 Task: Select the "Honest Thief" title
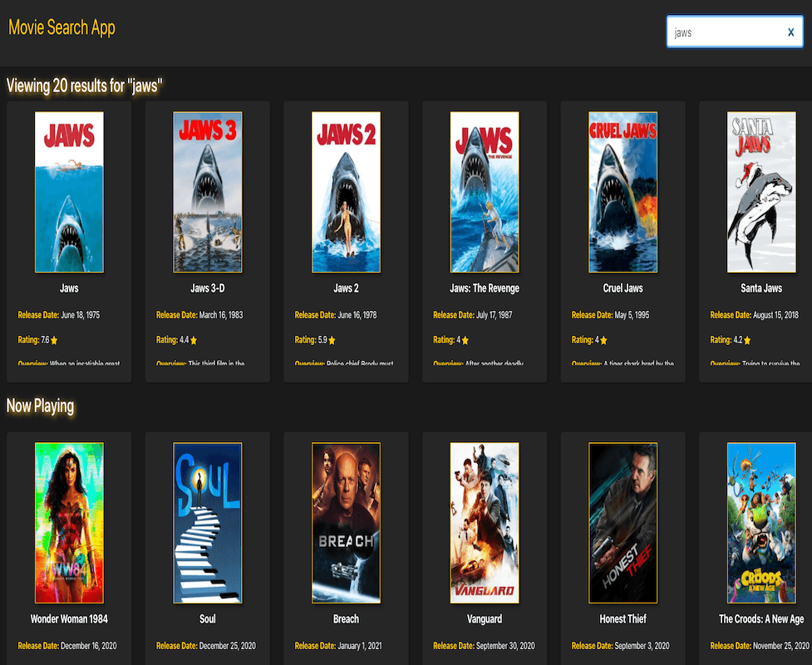tap(623, 619)
